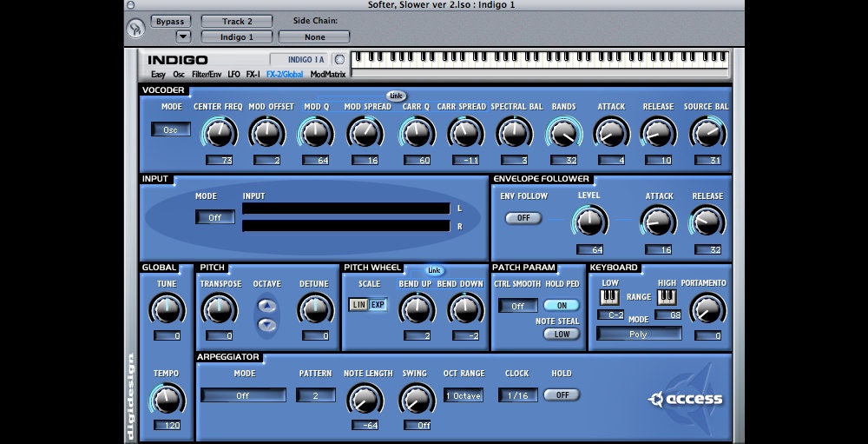The height and width of the screenshot is (444, 868).
Task: Click the High range keyboard icon
Action: (667, 298)
